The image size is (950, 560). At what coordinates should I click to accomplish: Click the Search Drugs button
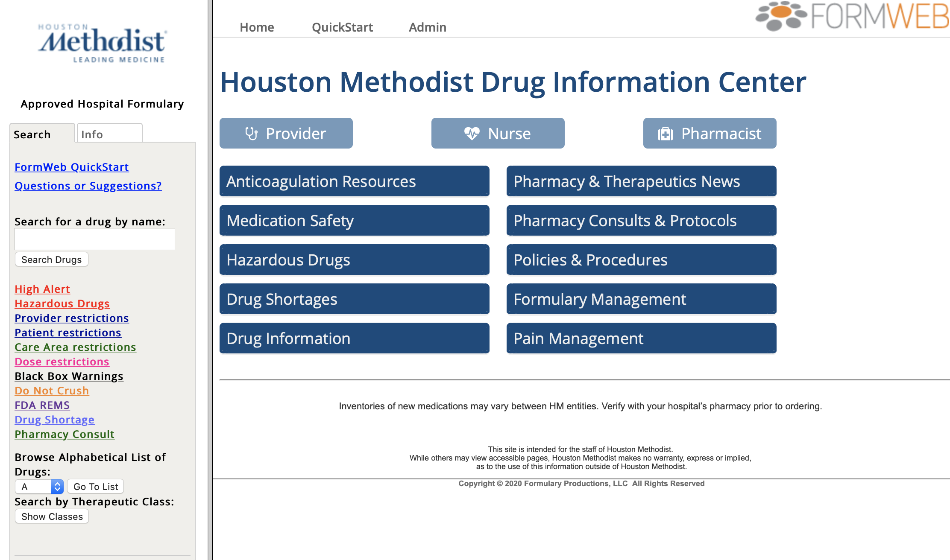coord(52,260)
